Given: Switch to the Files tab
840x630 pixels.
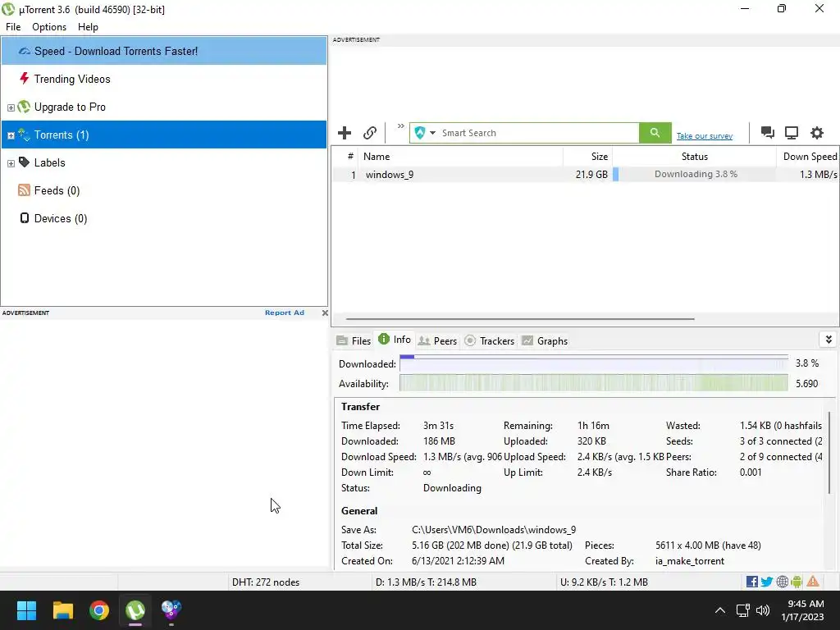Looking at the screenshot, I should point(354,340).
